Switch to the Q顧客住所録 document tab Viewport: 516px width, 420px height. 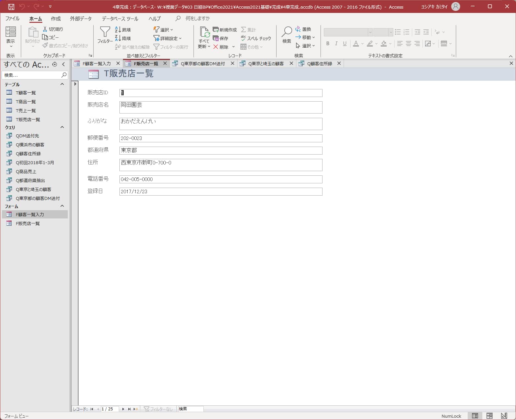click(x=319, y=64)
